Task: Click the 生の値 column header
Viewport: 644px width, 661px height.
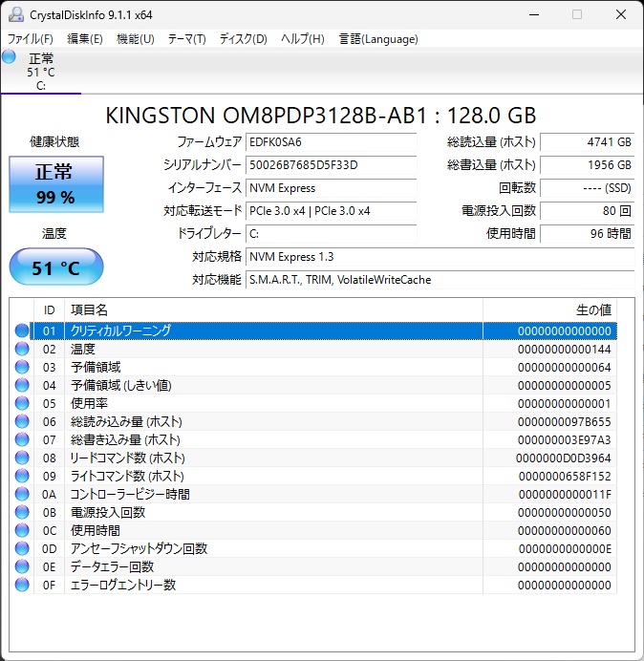Action: (550, 310)
